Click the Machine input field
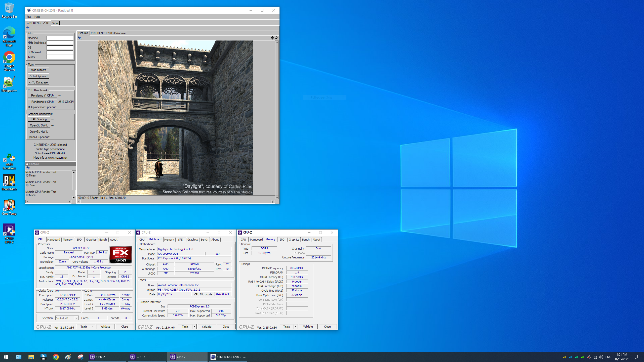 [60, 38]
